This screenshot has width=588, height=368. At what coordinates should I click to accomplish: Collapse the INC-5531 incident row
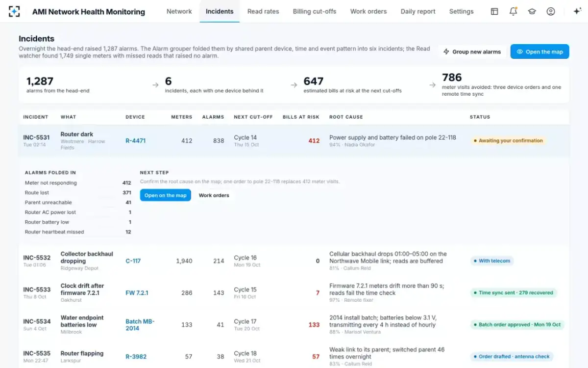(294, 141)
